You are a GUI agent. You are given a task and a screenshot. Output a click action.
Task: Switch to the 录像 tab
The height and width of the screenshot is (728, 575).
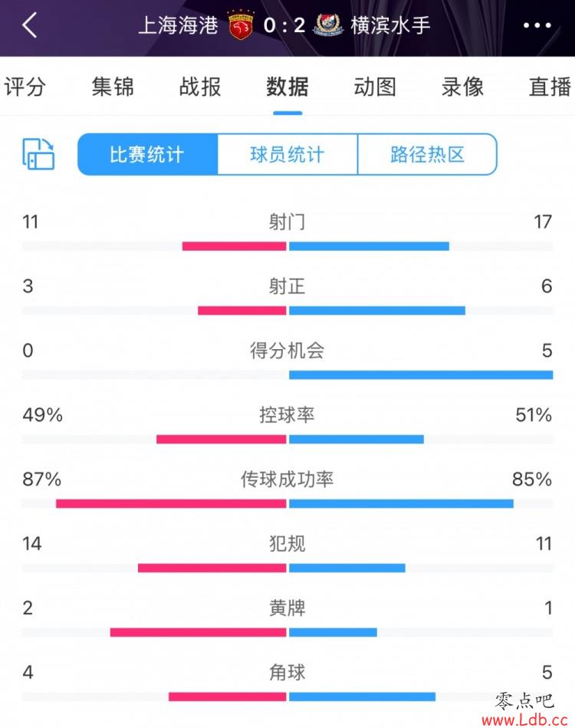click(462, 87)
